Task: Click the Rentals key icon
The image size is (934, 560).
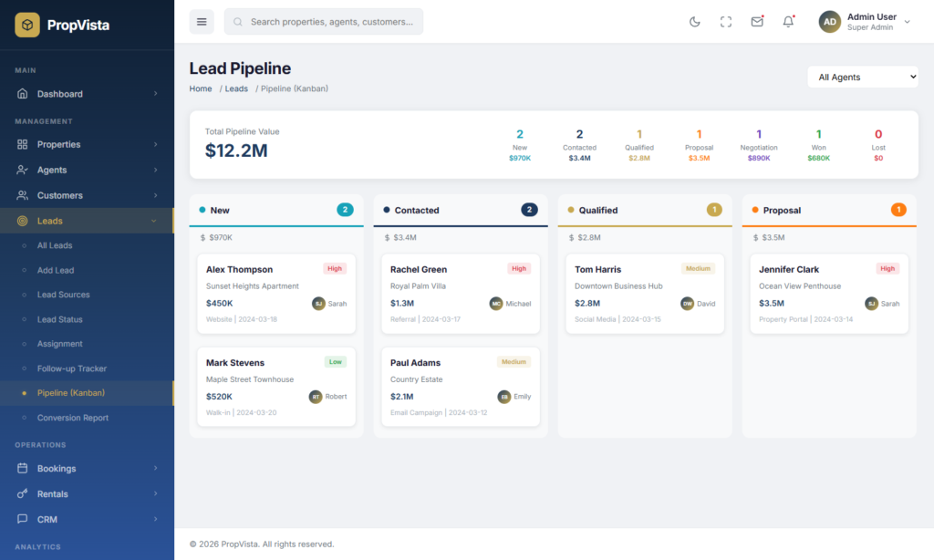Action: [x=22, y=493]
